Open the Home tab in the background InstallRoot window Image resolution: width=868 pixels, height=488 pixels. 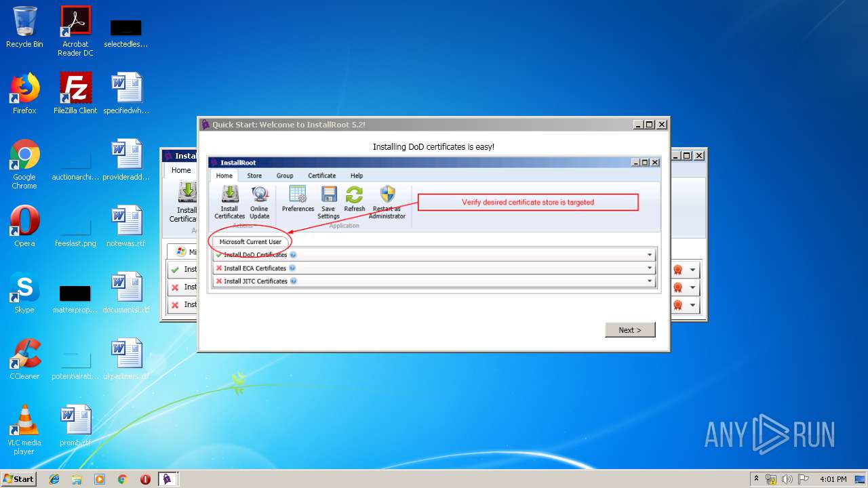[x=181, y=170]
